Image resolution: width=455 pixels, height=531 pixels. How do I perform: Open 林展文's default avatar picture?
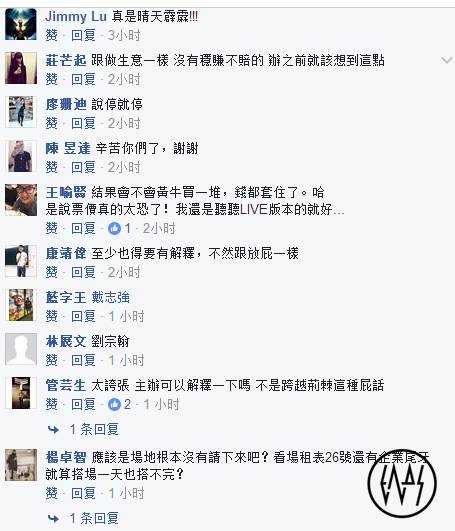point(21,349)
